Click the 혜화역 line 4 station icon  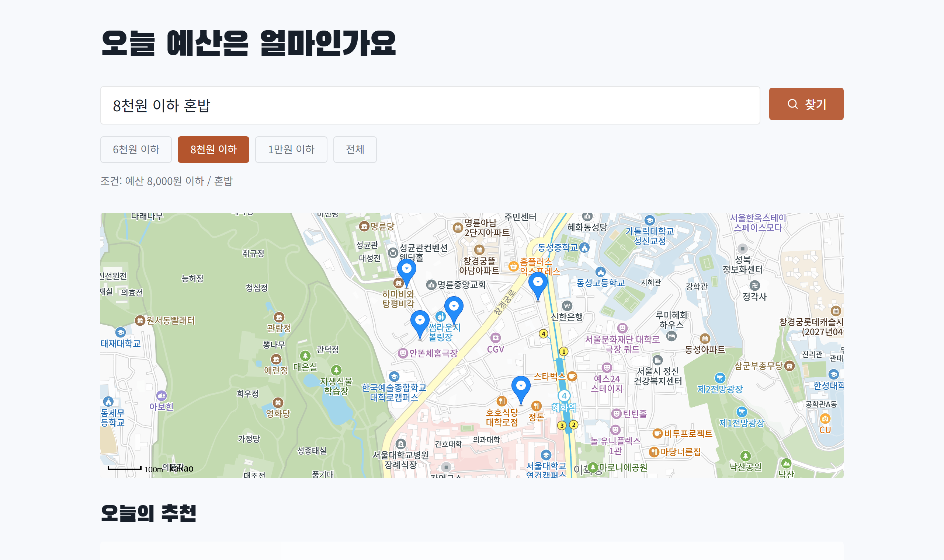[x=564, y=395]
